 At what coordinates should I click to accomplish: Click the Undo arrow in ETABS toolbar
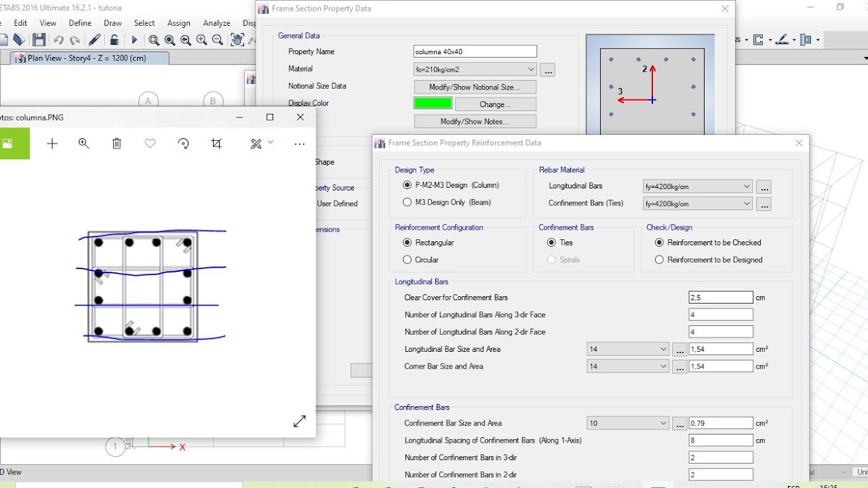click(x=58, y=40)
